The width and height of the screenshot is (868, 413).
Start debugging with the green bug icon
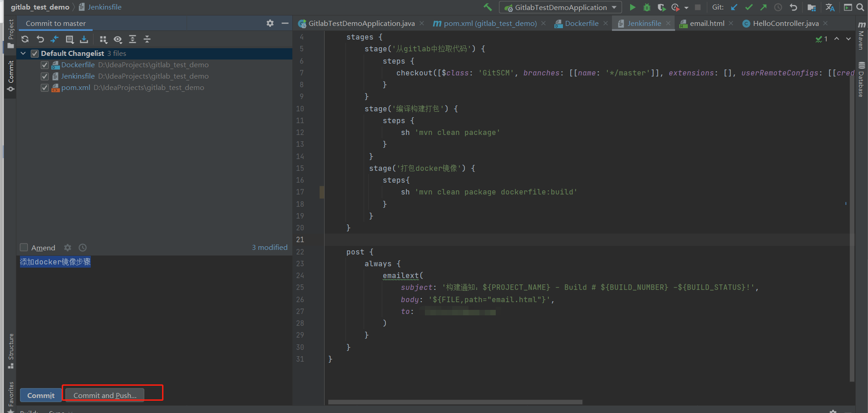click(x=647, y=7)
